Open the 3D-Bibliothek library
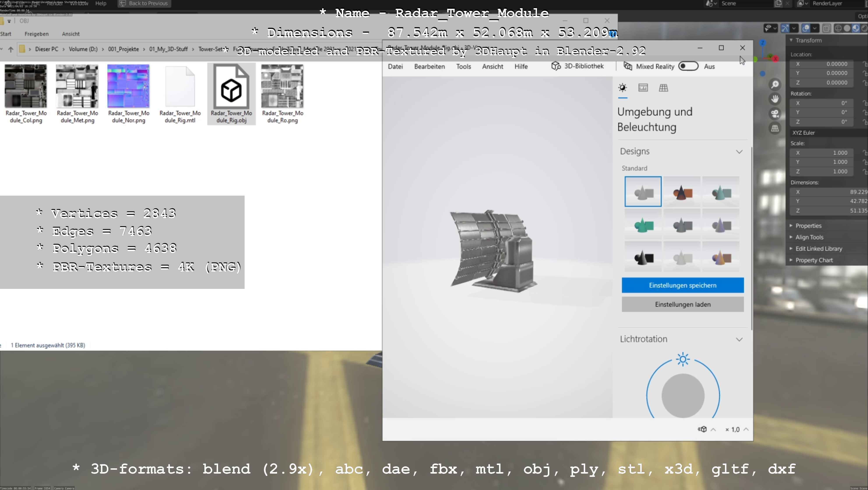868x490 pixels. click(577, 66)
